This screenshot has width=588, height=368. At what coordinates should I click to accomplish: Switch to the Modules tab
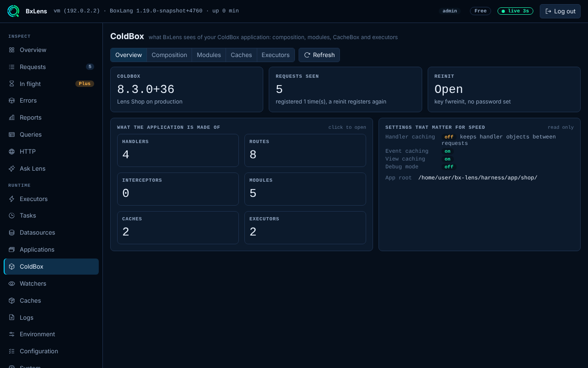pos(209,55)
